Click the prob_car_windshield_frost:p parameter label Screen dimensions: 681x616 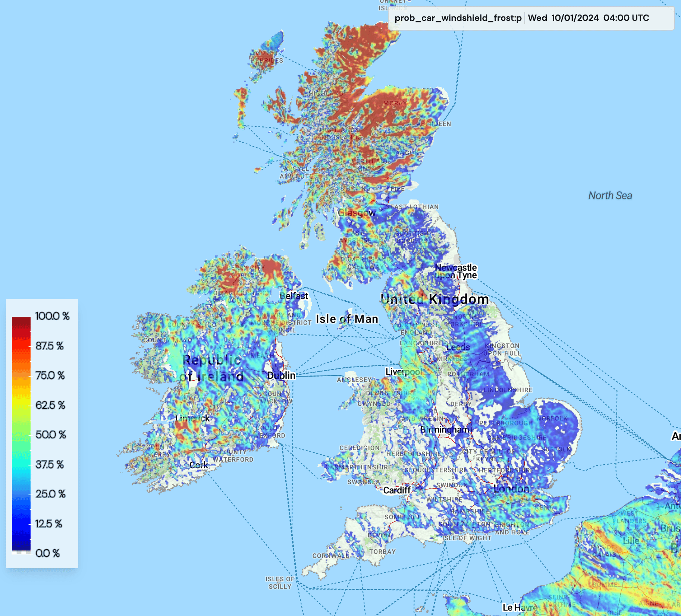(x=458, y=18)
